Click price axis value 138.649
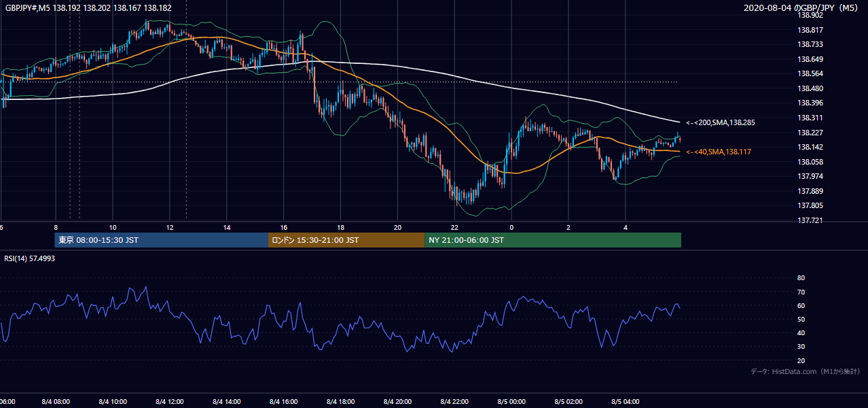 pos(810,59)
